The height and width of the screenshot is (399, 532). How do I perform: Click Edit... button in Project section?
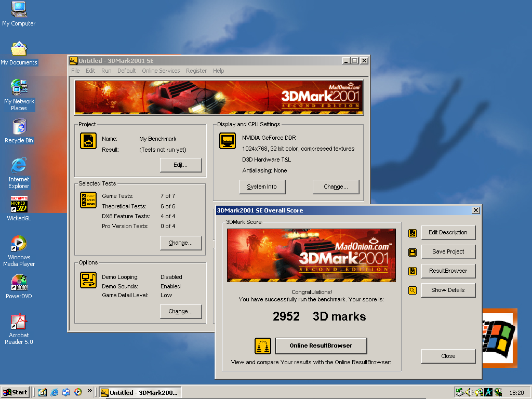click(x=181, y=165)
